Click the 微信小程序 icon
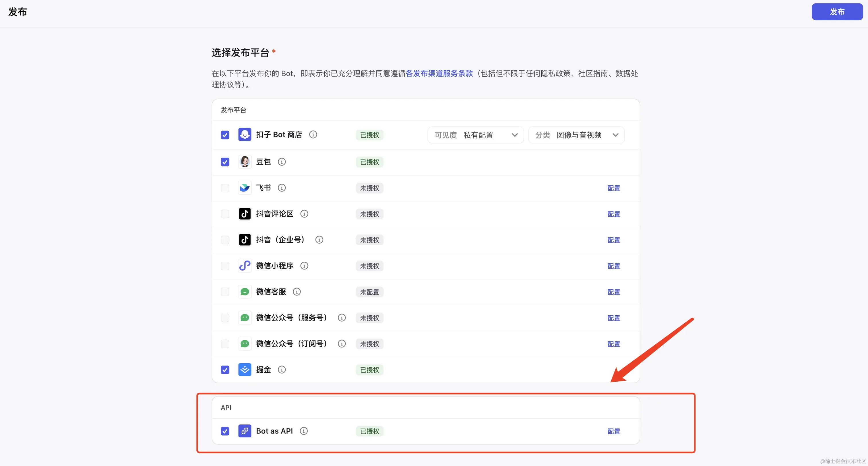This screenshot has height=466, width=868. [245, 265]
